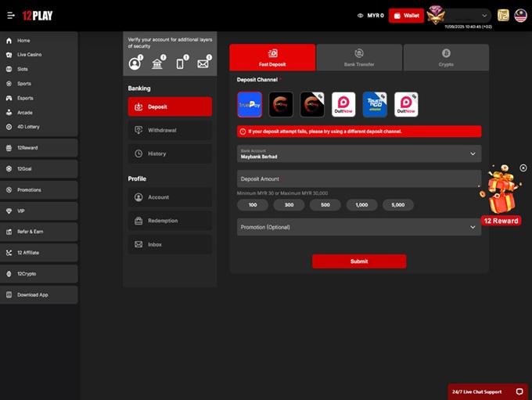This screenshot has height=400, width=532.
Task: Select the TruePay deposit channel
Action: [x=250, y=104]
